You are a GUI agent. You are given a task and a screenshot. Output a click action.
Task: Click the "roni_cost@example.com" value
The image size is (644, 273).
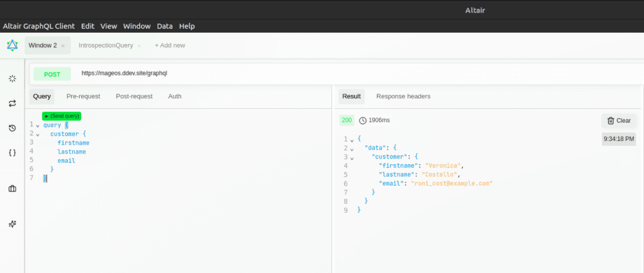452,184
